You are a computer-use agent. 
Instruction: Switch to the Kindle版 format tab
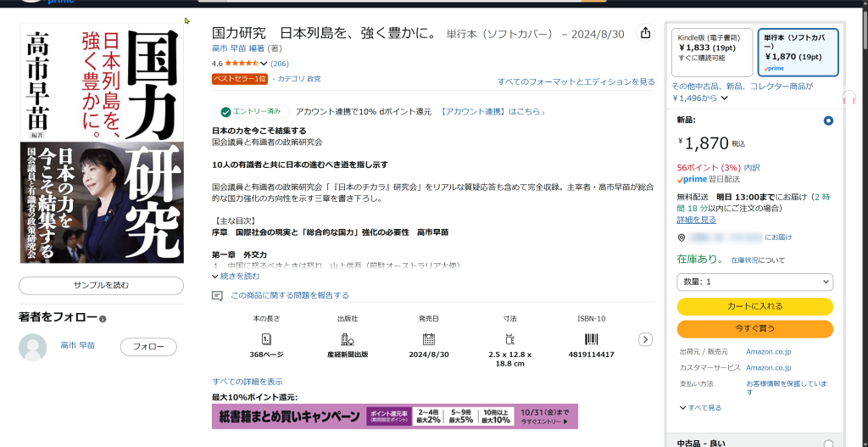click(x=711, y=53)
